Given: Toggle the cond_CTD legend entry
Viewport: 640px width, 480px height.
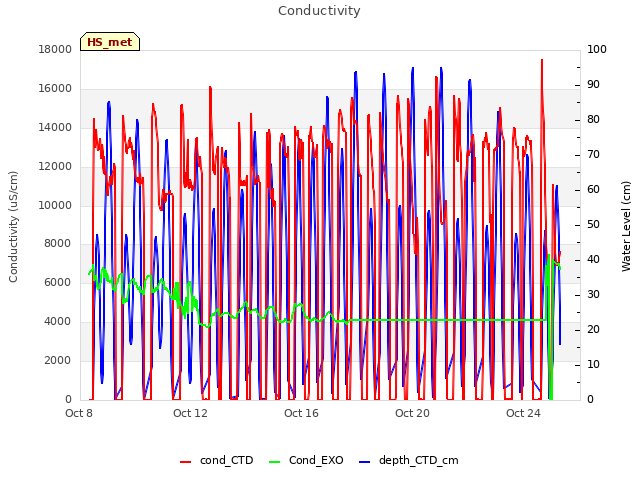Looking at the screenshot, I should click(217, 461).
